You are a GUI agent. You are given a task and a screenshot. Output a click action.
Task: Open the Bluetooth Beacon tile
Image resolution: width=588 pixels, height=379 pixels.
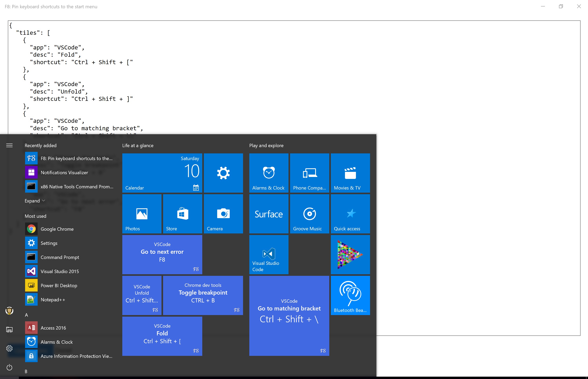point(350,295)
